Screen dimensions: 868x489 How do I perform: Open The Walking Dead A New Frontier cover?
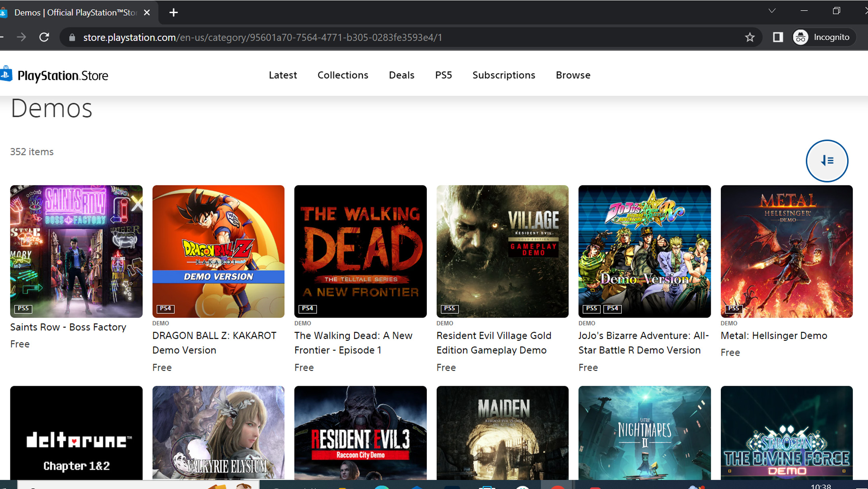[x=360, y=251]
